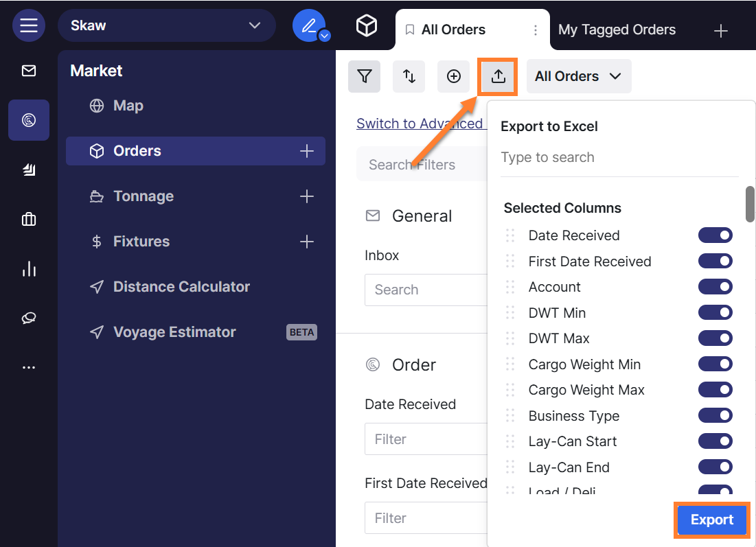The height and width of the screenshot is (547, 756).
Task: Open the pencil compose dropdown arrow
Action: click(325, 36)
